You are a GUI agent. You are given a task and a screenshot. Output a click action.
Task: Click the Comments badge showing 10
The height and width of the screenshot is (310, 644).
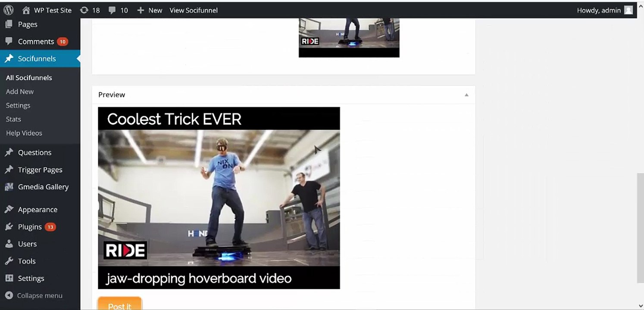coord(63,42)
